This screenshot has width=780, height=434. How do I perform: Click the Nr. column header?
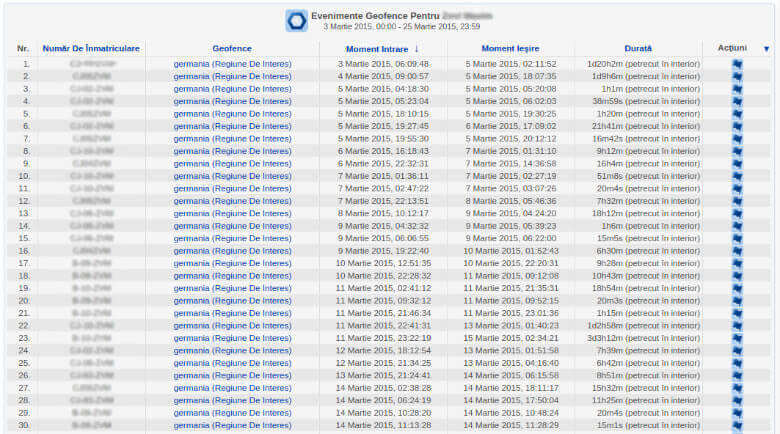(24, 48)
